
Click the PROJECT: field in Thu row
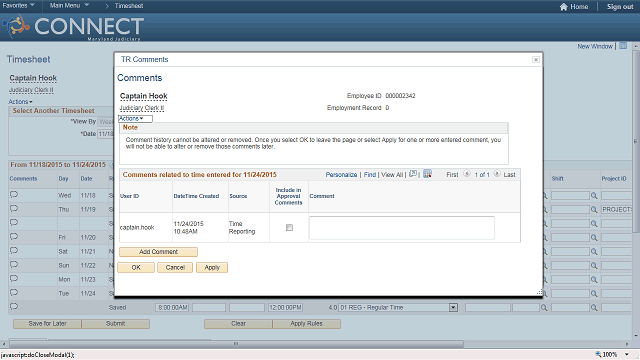point(616,210)
